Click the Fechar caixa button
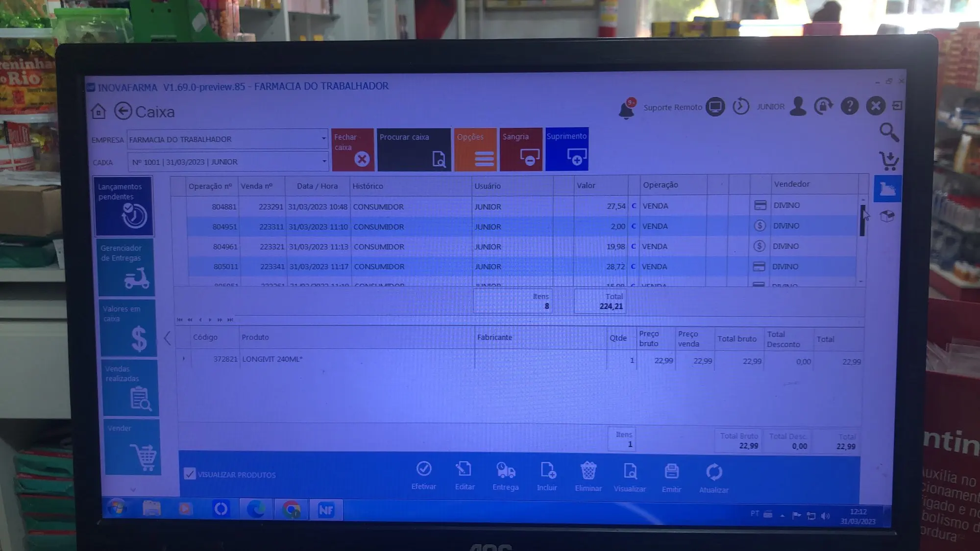 352,149
